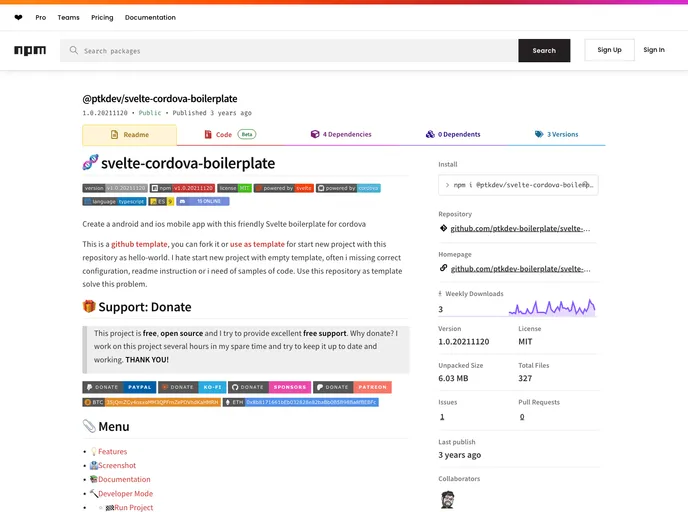Click the Donate Ko-fi badge

click(192, 387)
